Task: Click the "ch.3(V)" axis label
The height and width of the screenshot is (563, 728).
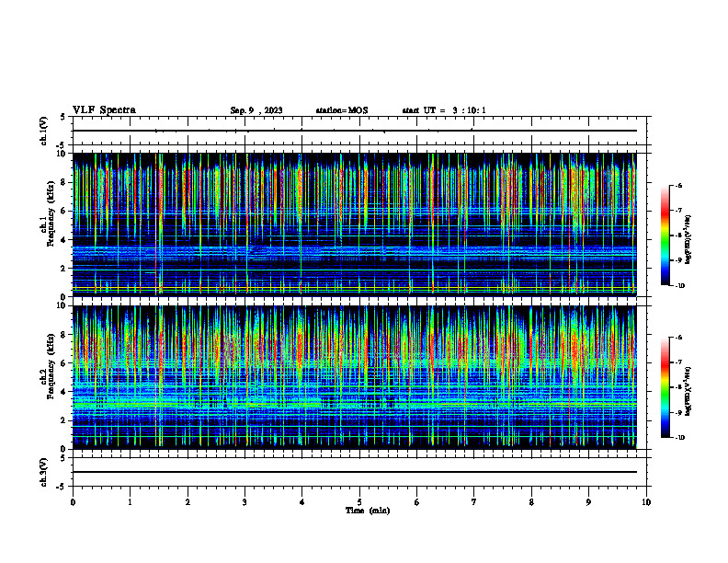Action: 43,472
